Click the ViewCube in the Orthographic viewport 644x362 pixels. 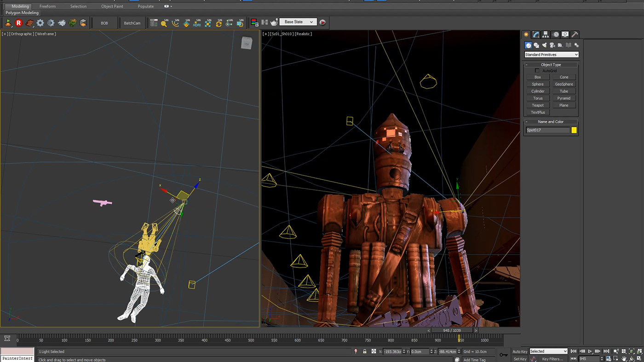[247, 43]
